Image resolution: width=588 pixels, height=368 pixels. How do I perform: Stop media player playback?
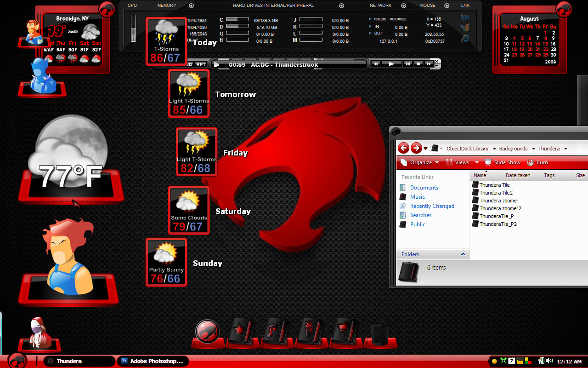pos(418,64)
